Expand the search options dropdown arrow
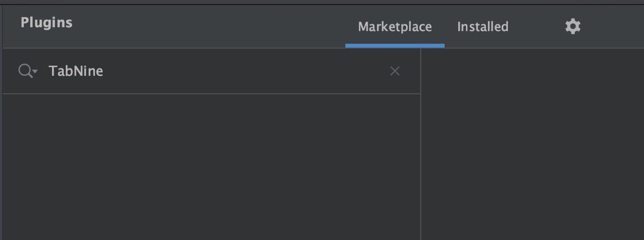This screenshot has height=240, width=644. (x=35, y=73)
